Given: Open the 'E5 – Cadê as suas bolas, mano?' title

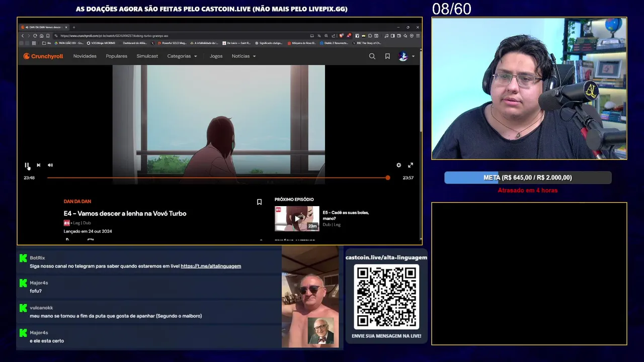Looking at the screenshot, I should [346, 215].
